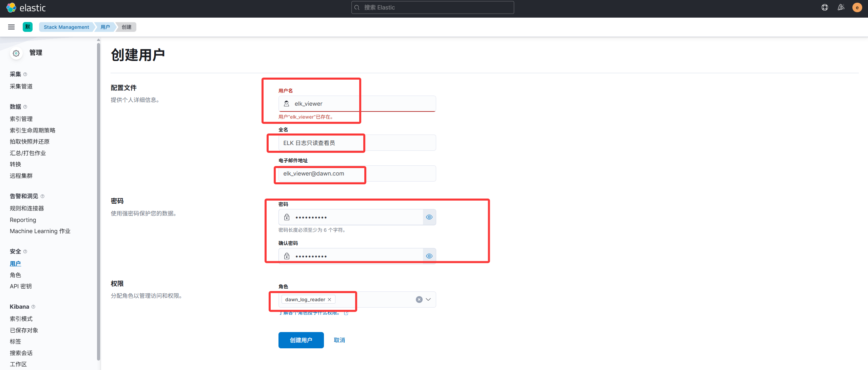The width and height of the screenshot is (868, 370).
Task: Remove the dawn_log_reader role badge
Action: [329, 300]
